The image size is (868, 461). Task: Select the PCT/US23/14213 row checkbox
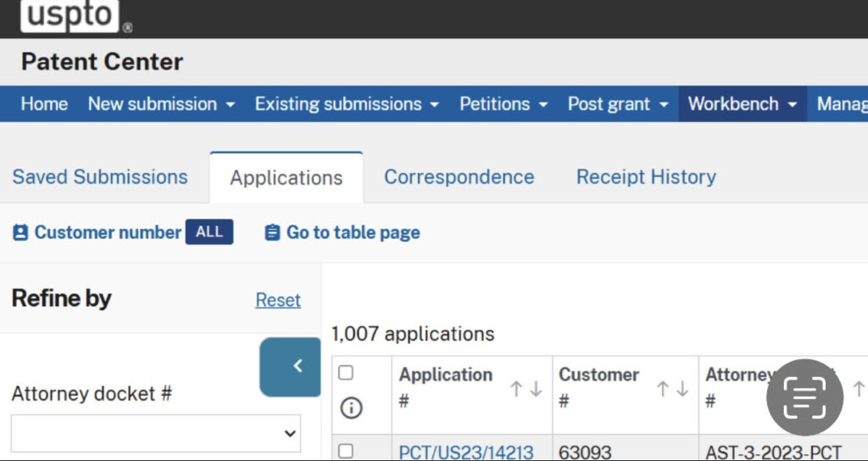[x=346, y=451]
